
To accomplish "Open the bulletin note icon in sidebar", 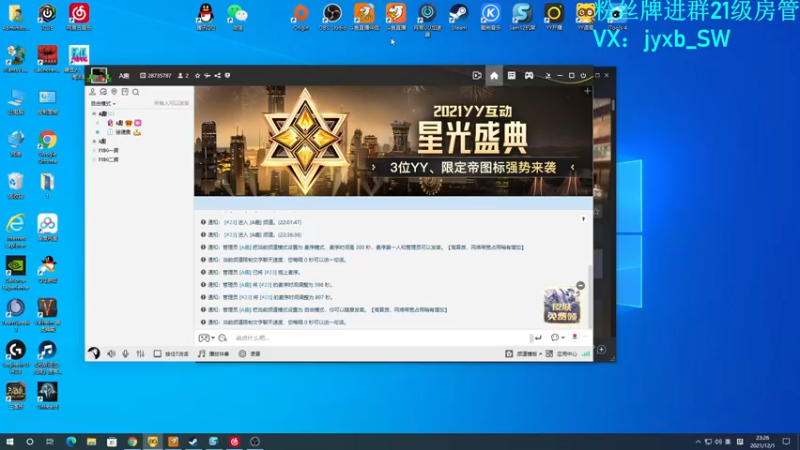I will (125, 92).
